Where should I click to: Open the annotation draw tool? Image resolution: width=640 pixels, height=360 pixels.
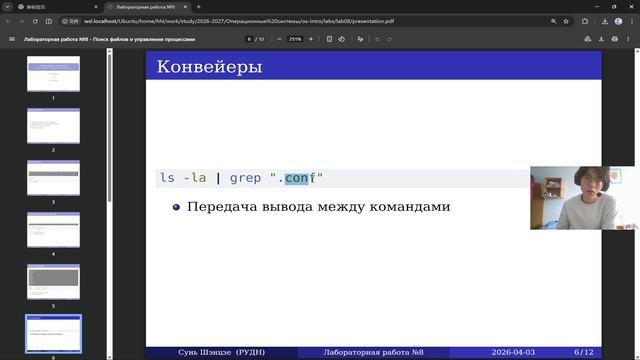click(360, 39)
